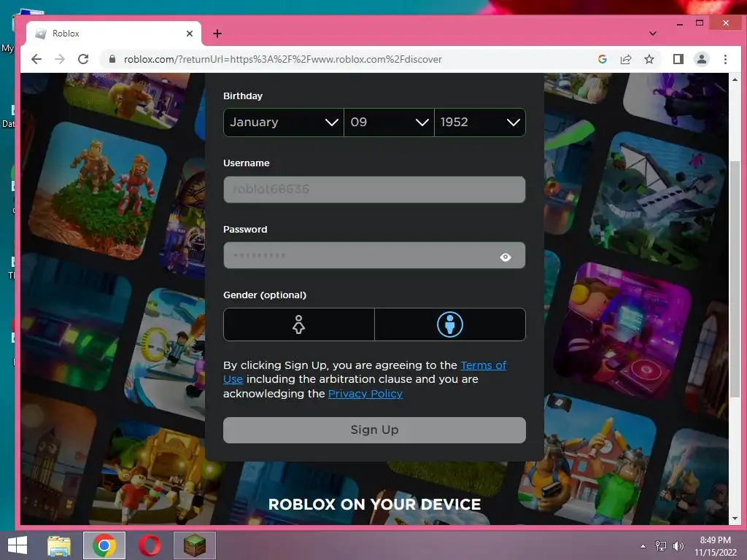This screenshot has width=747, height=560.
Task: Select the male gender option
Action: pos(449,324)
